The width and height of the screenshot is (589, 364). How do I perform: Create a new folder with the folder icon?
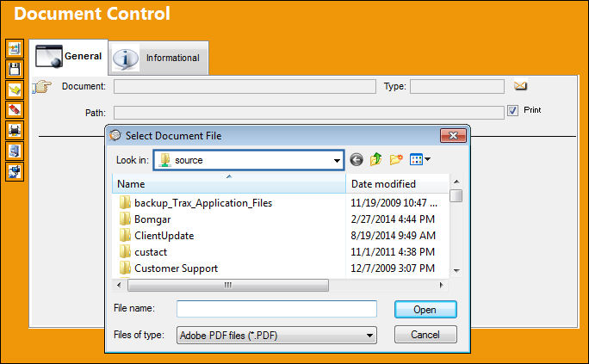point(396,159)
